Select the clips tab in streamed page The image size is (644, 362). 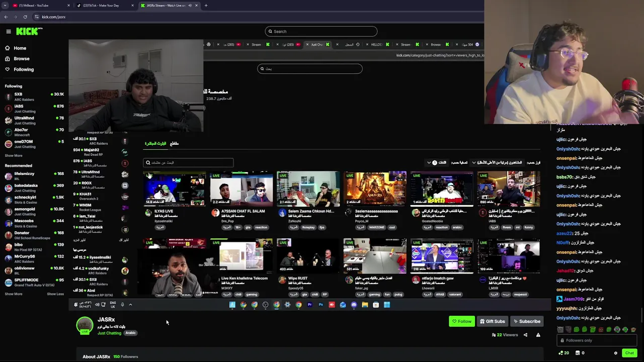click(x=174, y=143)
